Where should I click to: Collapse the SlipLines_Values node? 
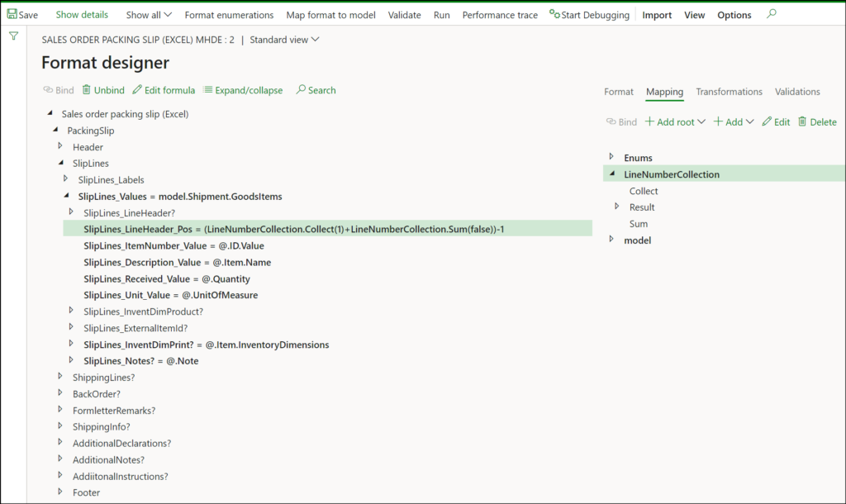[66, 195]
